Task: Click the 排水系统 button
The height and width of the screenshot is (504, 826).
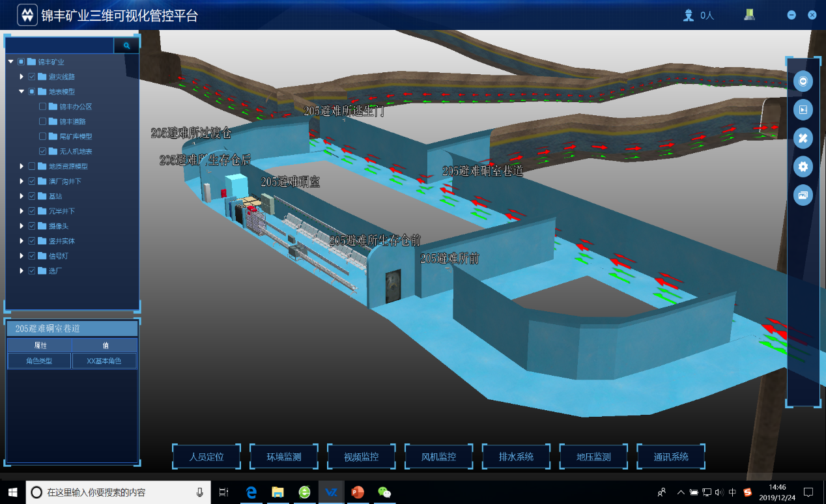Action: pyautogui.click(x=516, y=457)
